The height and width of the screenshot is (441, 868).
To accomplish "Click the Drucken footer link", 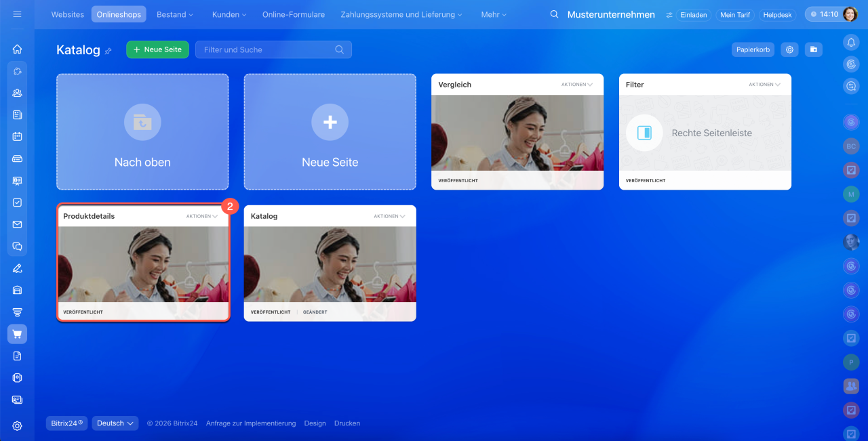I will click(347, 423).
